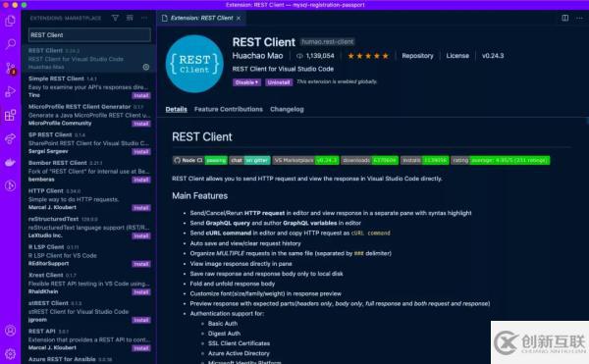
Task: Open the Run and Debug view
Action: pos(10,91)
